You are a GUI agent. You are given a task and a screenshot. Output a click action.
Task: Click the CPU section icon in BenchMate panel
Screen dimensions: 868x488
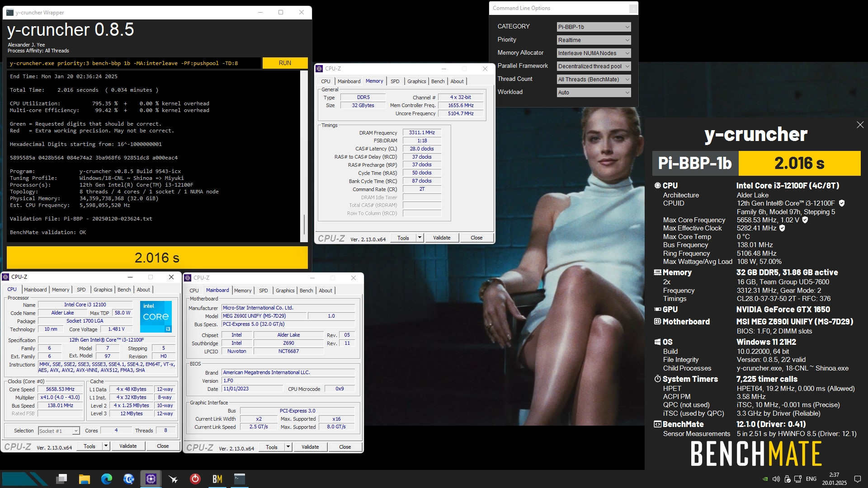pos(658,185)
